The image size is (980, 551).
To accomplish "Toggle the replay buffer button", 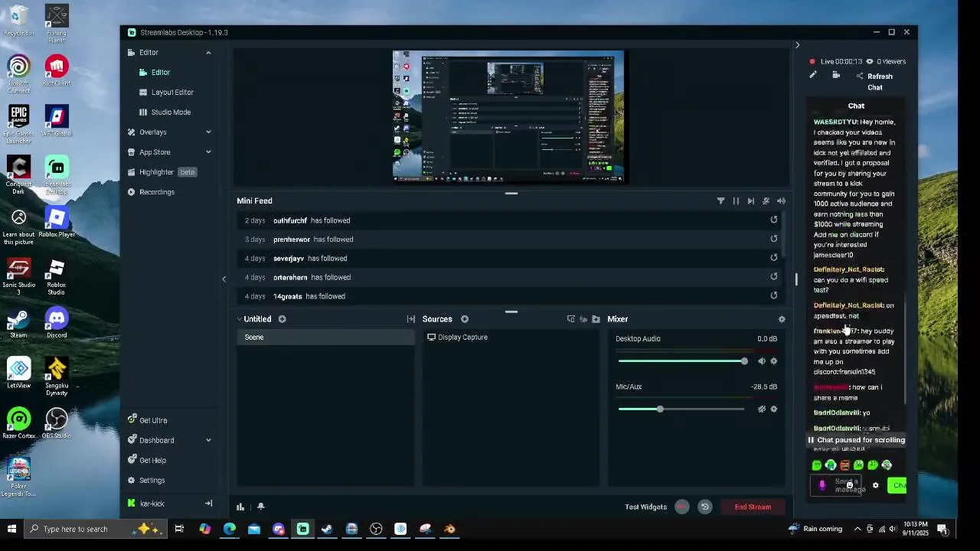I will tap(705, 507).
